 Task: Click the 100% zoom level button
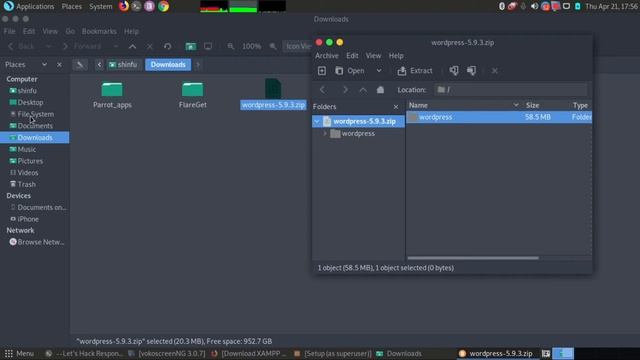(251, 47)
